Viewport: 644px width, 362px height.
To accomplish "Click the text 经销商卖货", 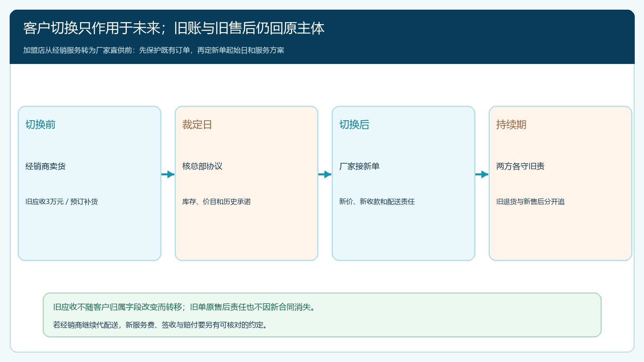I will tap(45, 166).
